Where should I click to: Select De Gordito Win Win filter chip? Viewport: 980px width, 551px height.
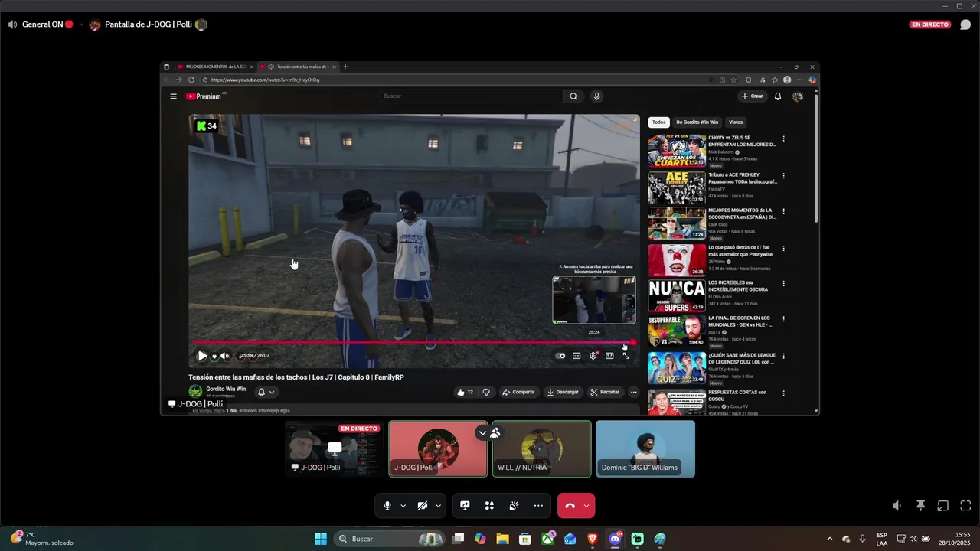[697, 122]
